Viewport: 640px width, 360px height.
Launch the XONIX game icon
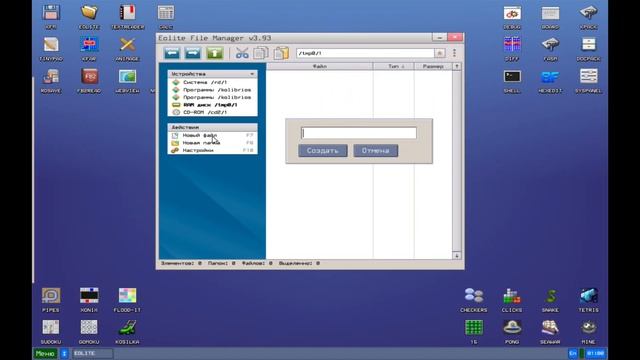89,300
